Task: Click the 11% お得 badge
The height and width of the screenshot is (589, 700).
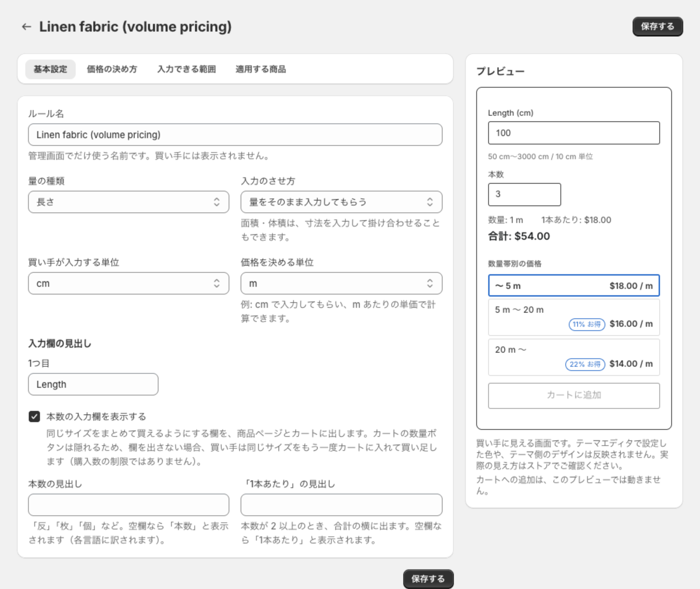Action: click(x=587, y=324)
